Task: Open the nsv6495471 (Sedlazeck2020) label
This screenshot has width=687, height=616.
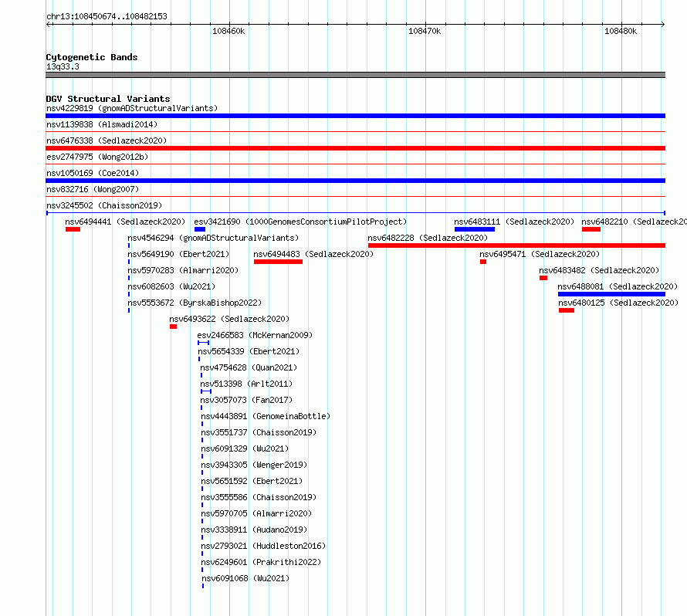Action: (540, 254)
